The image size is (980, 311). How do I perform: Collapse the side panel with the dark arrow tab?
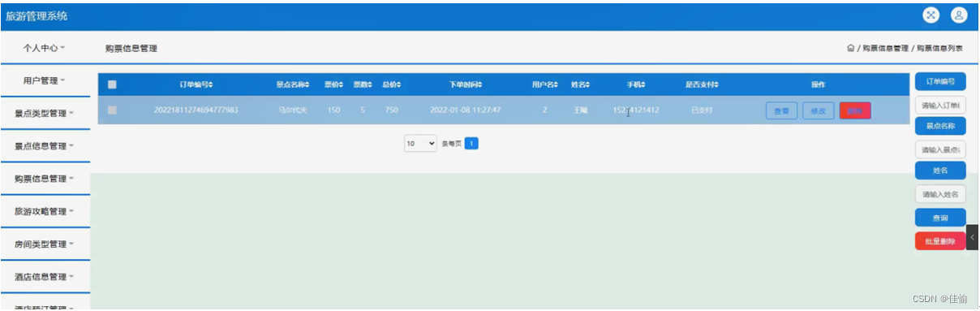pos(972,237)
